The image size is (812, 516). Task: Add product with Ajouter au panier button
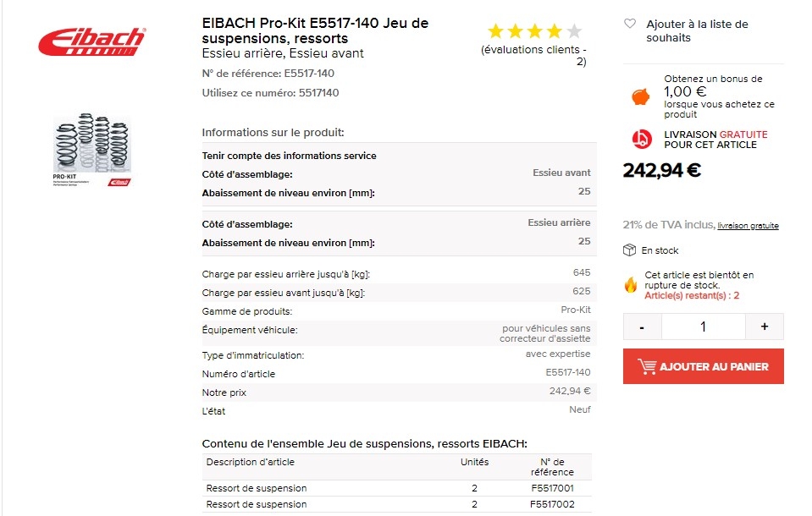[x=704, y=366]
